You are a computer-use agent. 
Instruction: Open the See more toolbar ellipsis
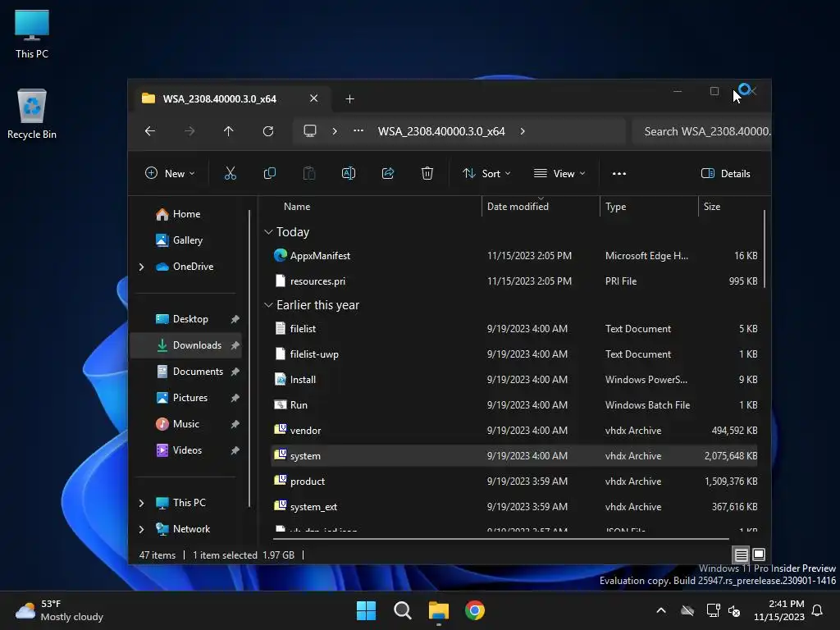pos(619,174)
